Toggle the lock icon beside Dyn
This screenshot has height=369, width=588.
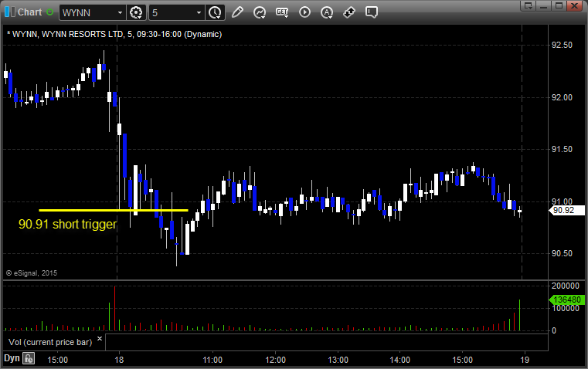(29, 358)
